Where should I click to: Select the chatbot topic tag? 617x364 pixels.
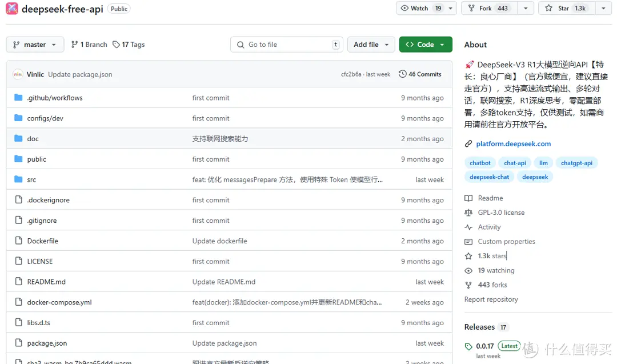[480, 162]
